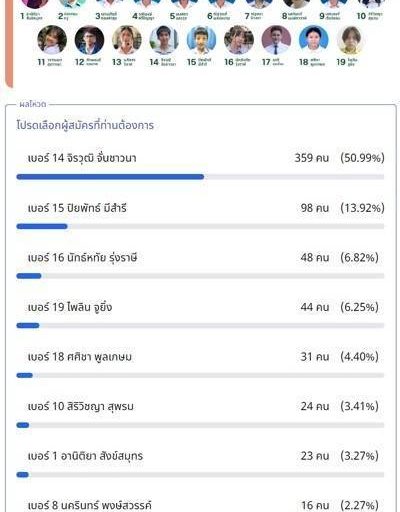This screenshot has width=400, height=512.
Task: Click the 50.99% progress bar for number 14
Action: coord(200,177)
